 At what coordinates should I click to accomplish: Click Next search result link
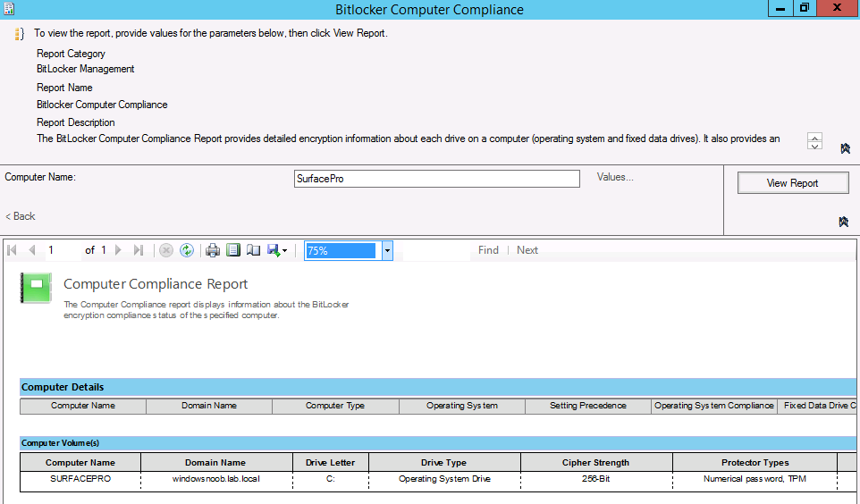coord(527,250)
